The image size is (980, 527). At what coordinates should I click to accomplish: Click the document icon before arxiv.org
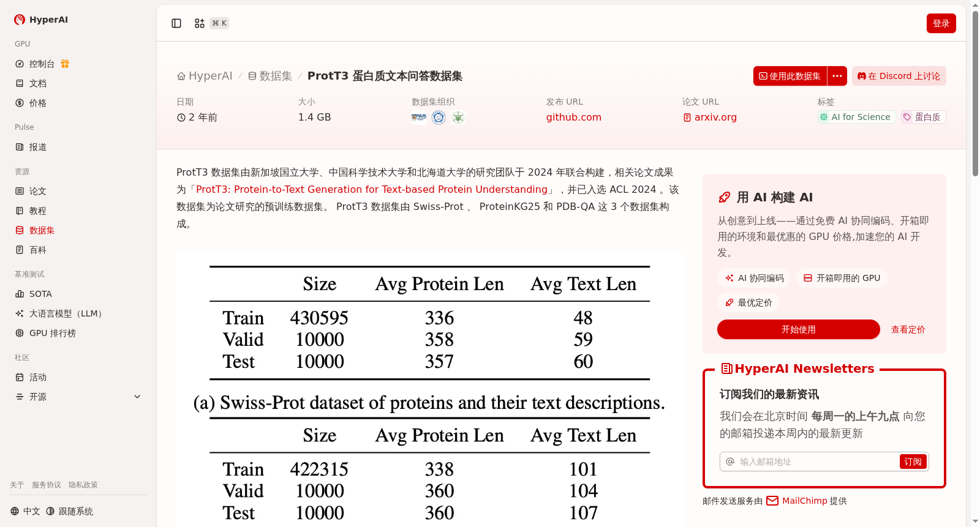tap(687, 118)
